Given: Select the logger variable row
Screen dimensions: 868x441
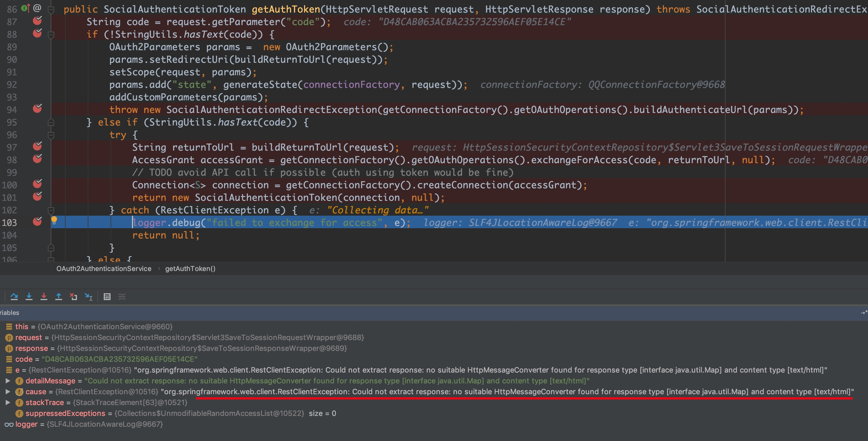Looking at the screenshot, I should pyautogui.click(x=434, y=424).
